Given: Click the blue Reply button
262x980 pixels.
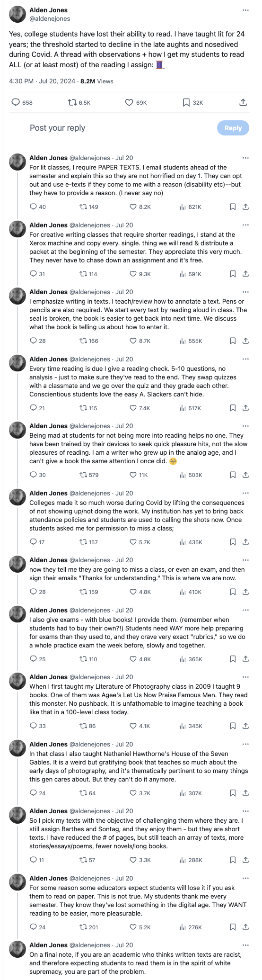Looking at the screenshot, I should 233,128.
